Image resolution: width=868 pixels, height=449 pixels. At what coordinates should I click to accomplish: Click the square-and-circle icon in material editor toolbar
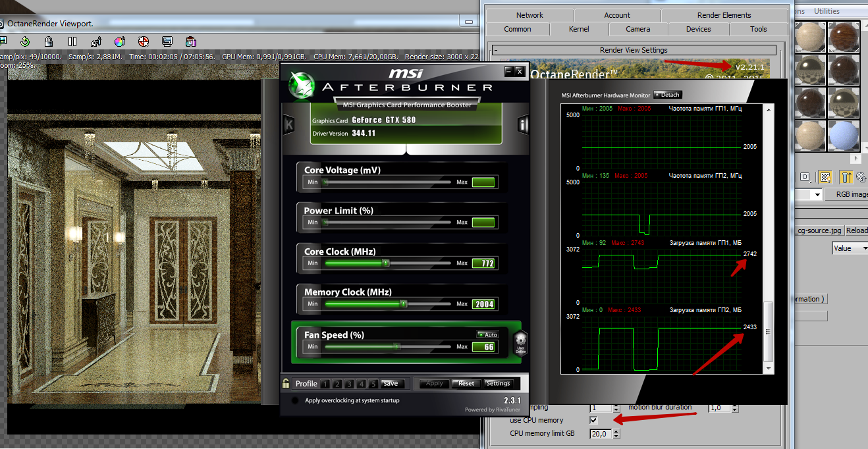click(x=805, y=176)
